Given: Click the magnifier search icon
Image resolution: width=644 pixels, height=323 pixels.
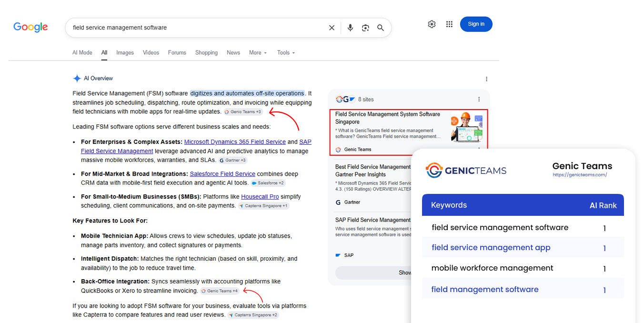Looking at the screenshot, I should pos(381,28).
